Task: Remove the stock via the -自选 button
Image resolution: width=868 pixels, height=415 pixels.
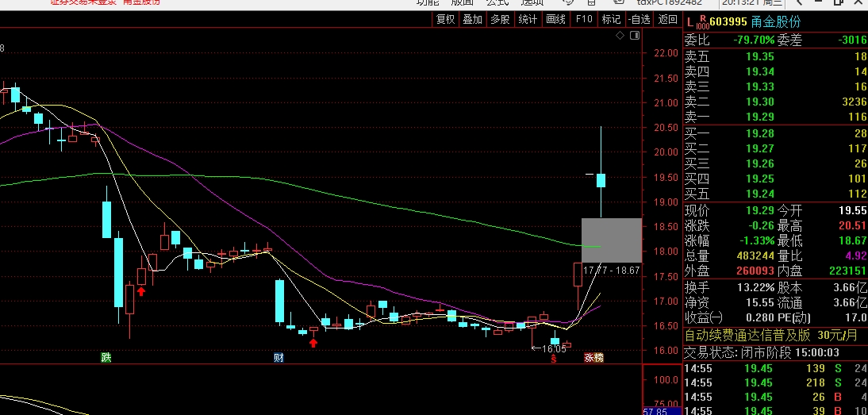Action: pyautogui.click(x=639, y=19)
